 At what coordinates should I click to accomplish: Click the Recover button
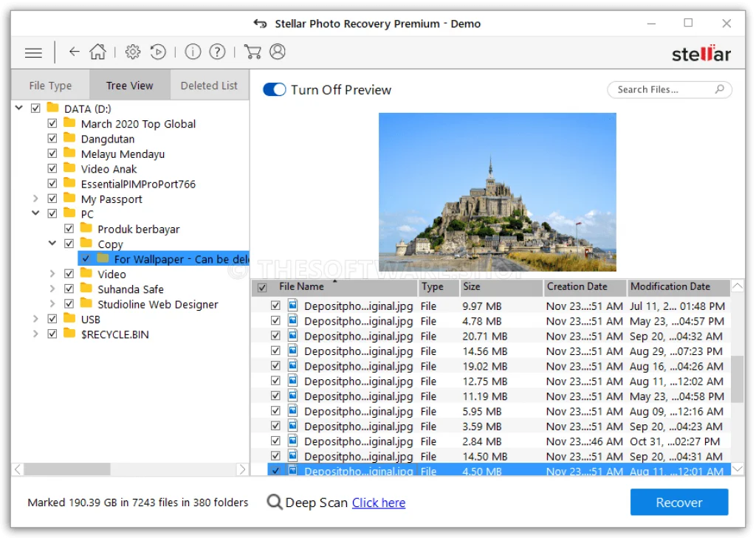[x=679, y=503]
